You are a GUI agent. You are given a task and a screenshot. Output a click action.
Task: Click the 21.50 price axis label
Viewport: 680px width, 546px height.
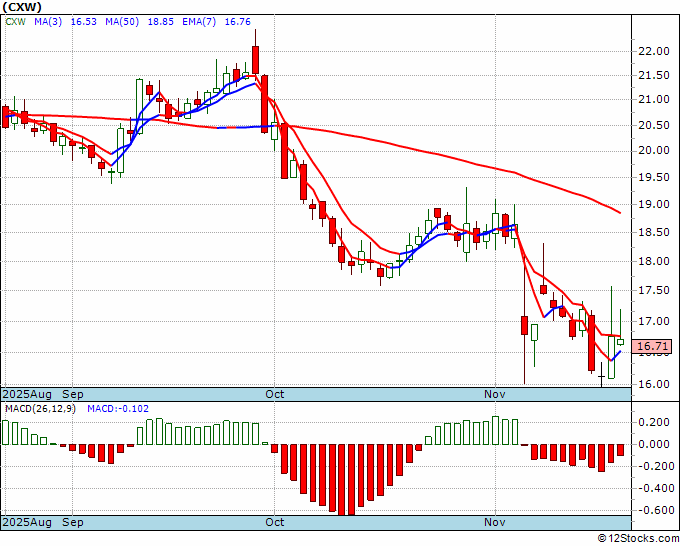click(654, 75)
